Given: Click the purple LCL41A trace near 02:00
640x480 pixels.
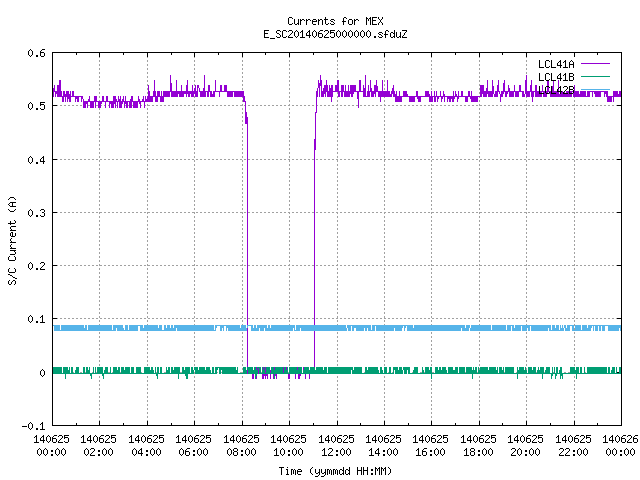Looking at the screenshot, I should coord(99,103).
